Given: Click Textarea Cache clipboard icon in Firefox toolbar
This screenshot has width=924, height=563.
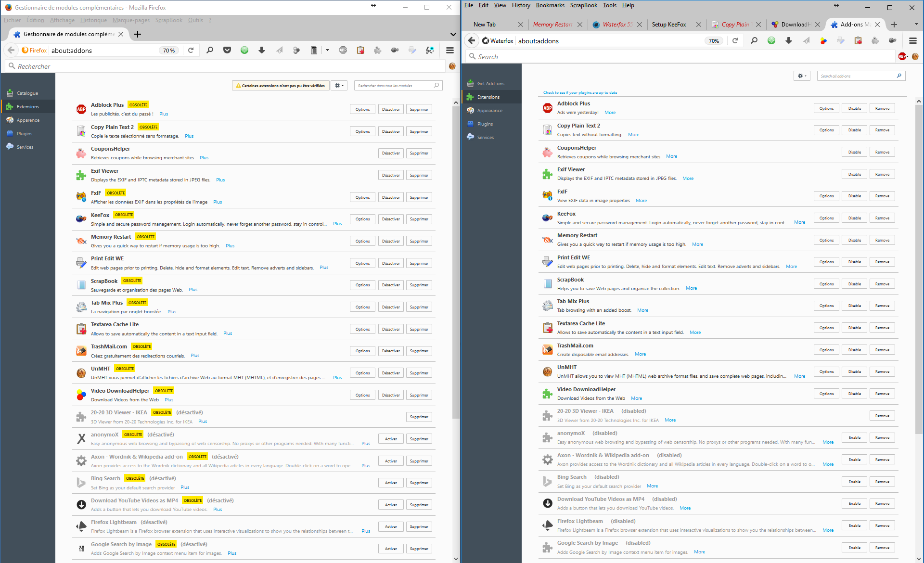Looking at the screenshot, I should [x=360, y=50].
